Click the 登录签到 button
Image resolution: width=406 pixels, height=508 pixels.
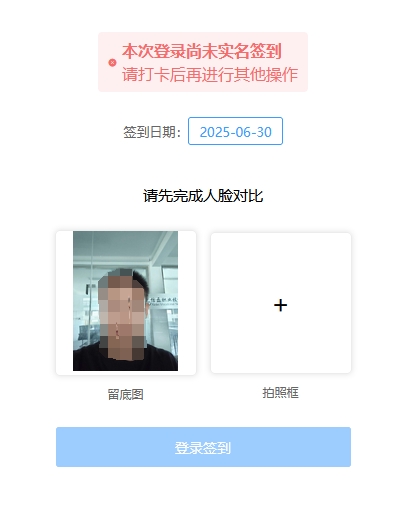point(203,447)
